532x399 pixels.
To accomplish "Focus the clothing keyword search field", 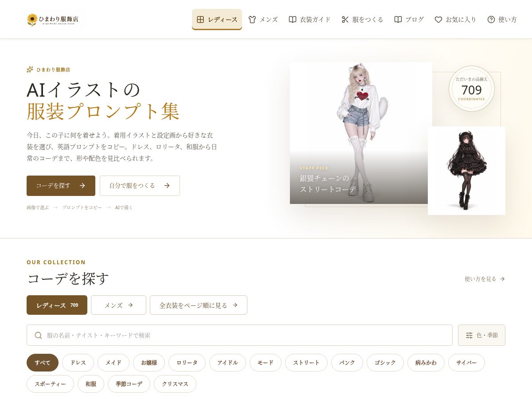I will 239,335.
